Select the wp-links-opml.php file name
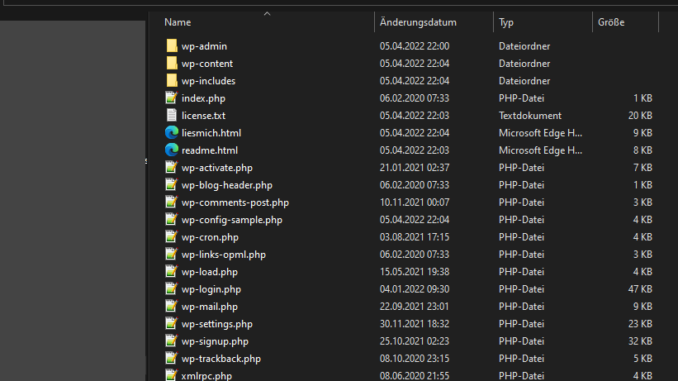The width and height of the screenshot is (678, 381). [x=224, y=255]
